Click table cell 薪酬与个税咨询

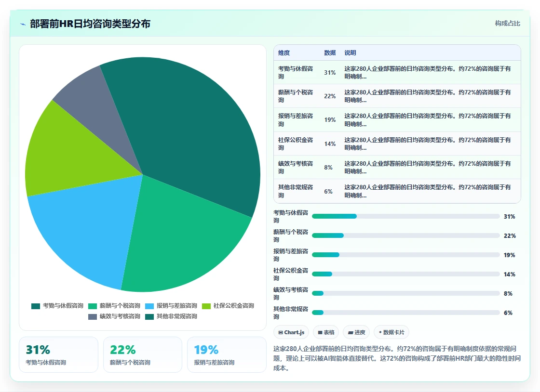point(296,96)
